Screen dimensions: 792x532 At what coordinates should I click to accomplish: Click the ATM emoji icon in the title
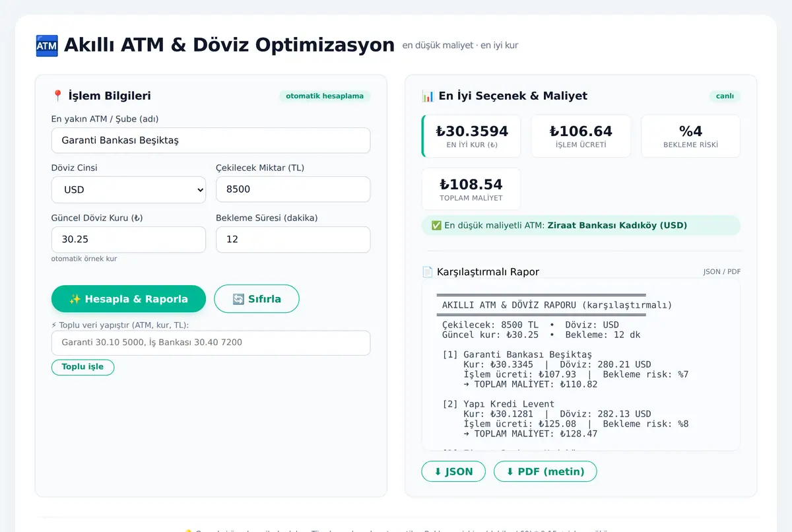pos(46,46)
